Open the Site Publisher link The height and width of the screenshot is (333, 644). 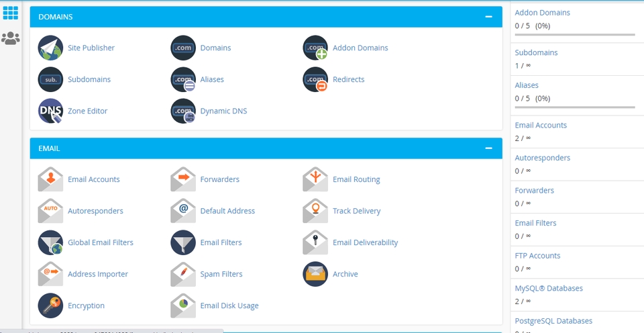[x=91, y=48]
